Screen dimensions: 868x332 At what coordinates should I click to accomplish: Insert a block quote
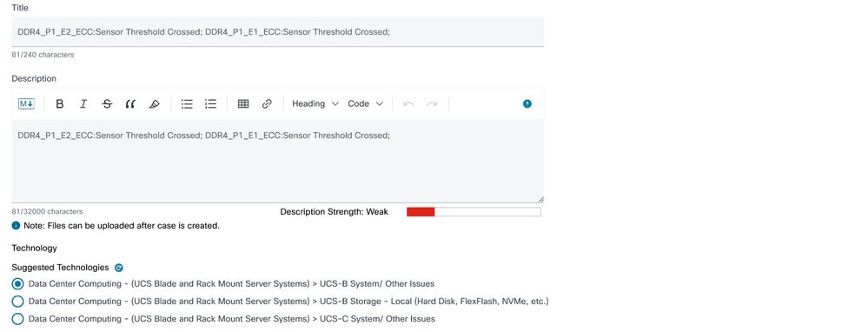130,103
